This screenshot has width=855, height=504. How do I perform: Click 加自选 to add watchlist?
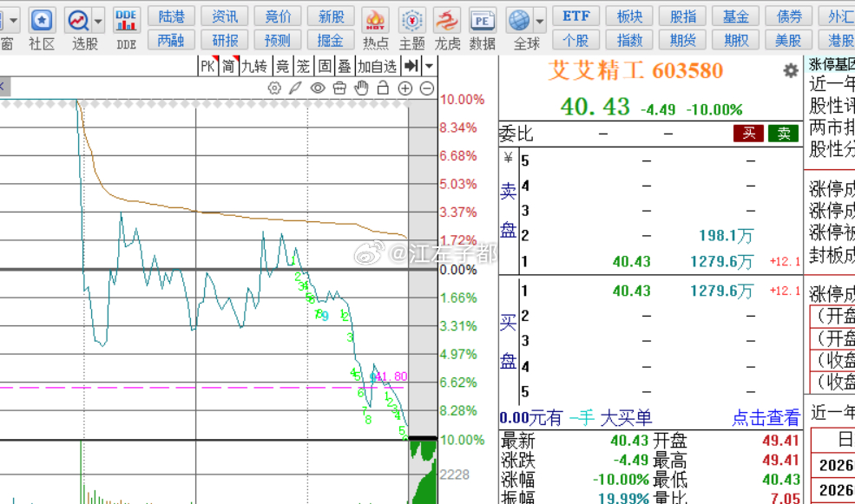point(377,67)
